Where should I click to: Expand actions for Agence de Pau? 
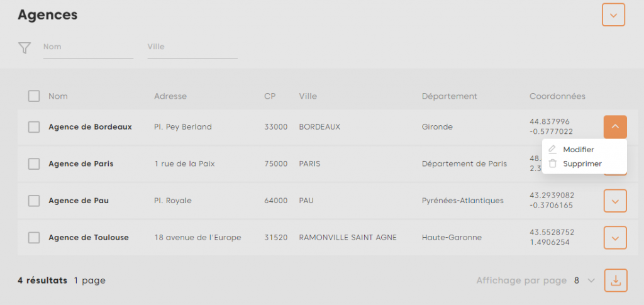pyautogui.click(x=615, y=201)
